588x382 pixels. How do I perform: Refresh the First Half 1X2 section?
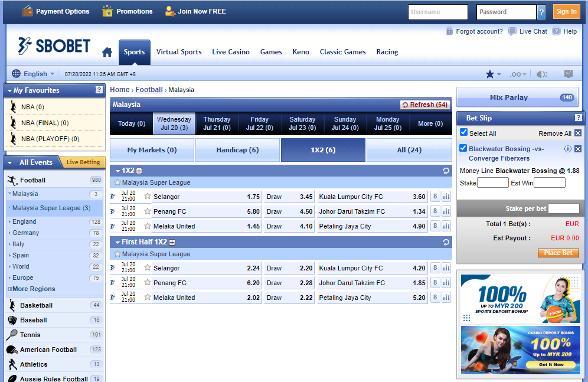[x=446, y=242]
